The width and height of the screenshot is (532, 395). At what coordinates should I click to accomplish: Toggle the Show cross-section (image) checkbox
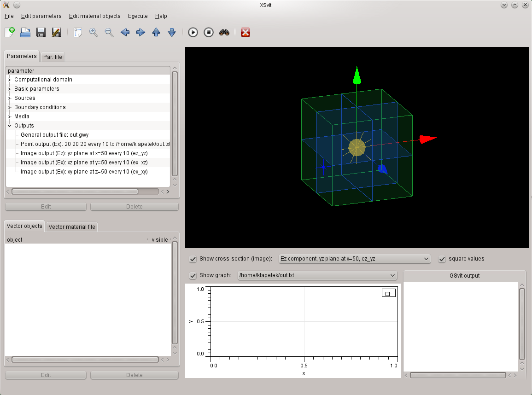[x=193, y=259]
